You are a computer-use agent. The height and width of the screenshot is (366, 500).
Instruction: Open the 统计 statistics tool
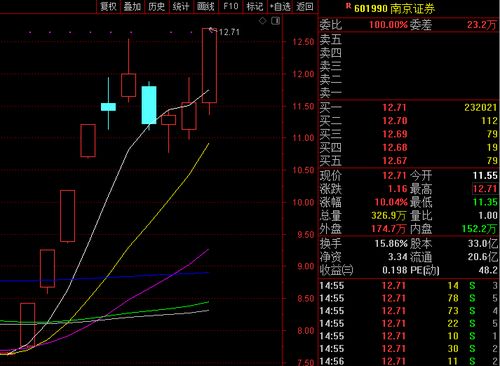[181, 6]
